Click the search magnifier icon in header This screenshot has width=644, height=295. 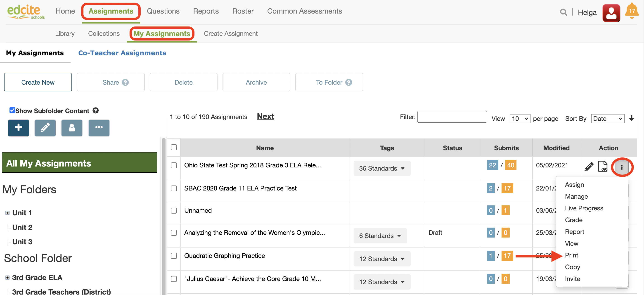click(x=563, y=12)
